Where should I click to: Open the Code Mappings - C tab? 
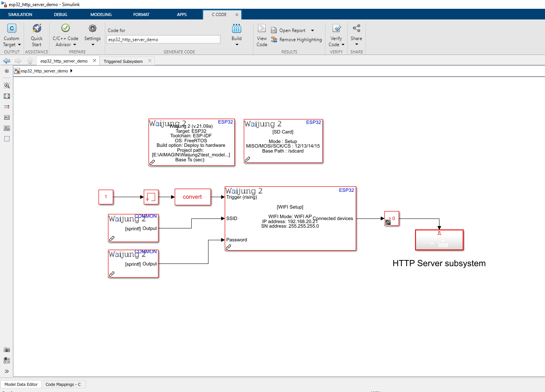pos(63,384)
